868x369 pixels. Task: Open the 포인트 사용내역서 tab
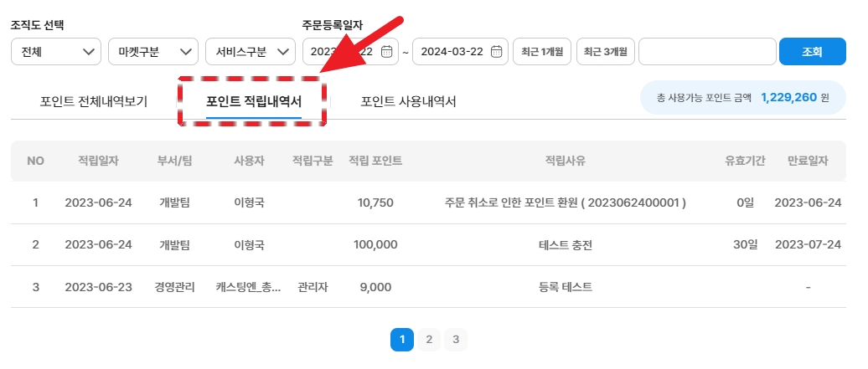(x=408, y=102)
